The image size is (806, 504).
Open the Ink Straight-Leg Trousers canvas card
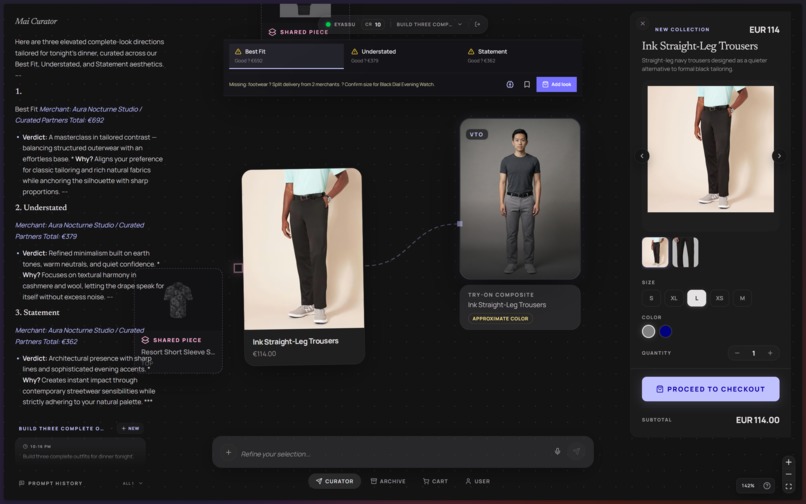303,267
